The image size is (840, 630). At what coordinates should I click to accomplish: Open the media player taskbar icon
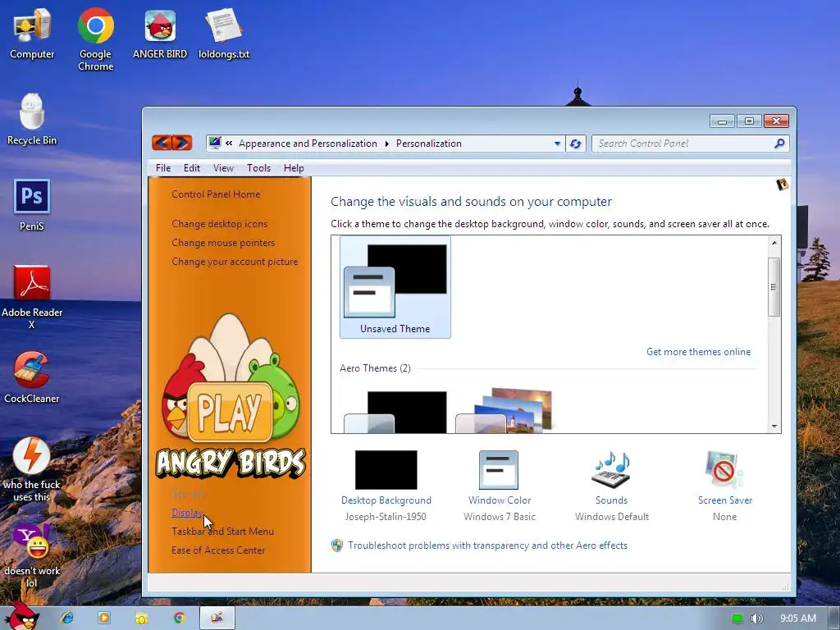[x=104, y=618]
